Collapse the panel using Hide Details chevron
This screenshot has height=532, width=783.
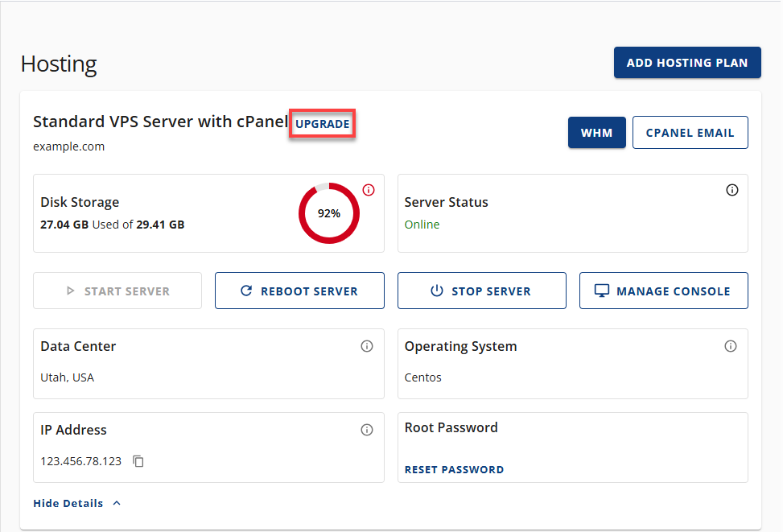pos(116,503)
